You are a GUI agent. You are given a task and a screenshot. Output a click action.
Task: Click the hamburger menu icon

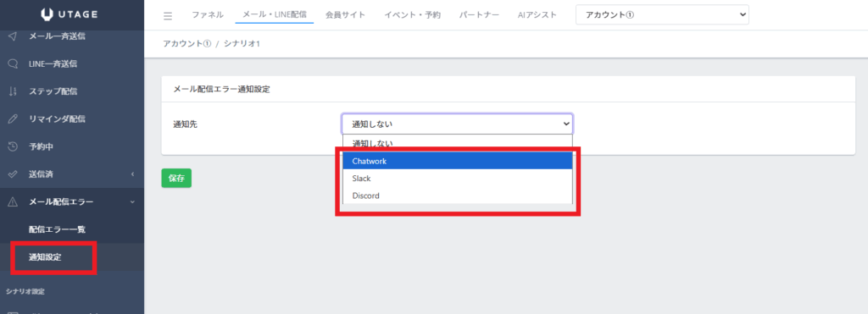(168, 15)
